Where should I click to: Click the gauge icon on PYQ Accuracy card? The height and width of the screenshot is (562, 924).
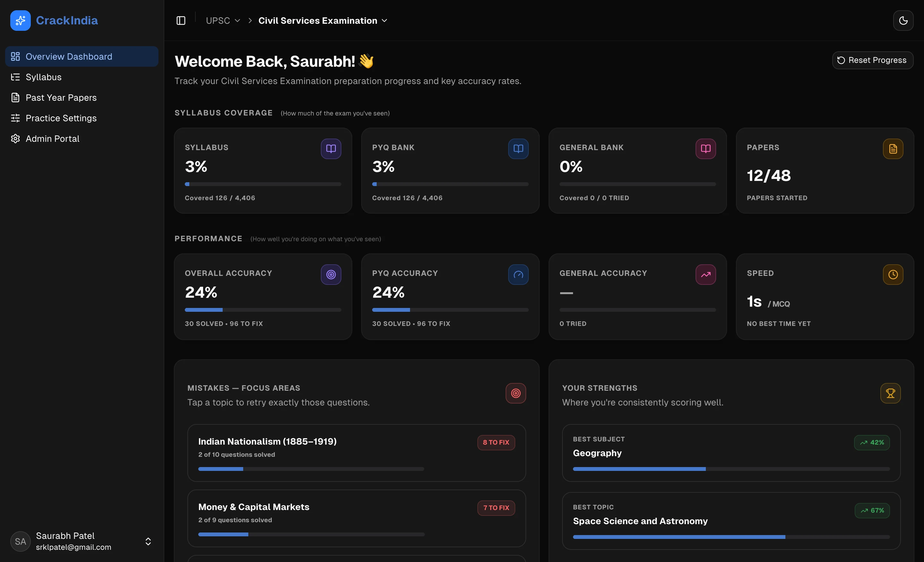(x=518, y=275)
